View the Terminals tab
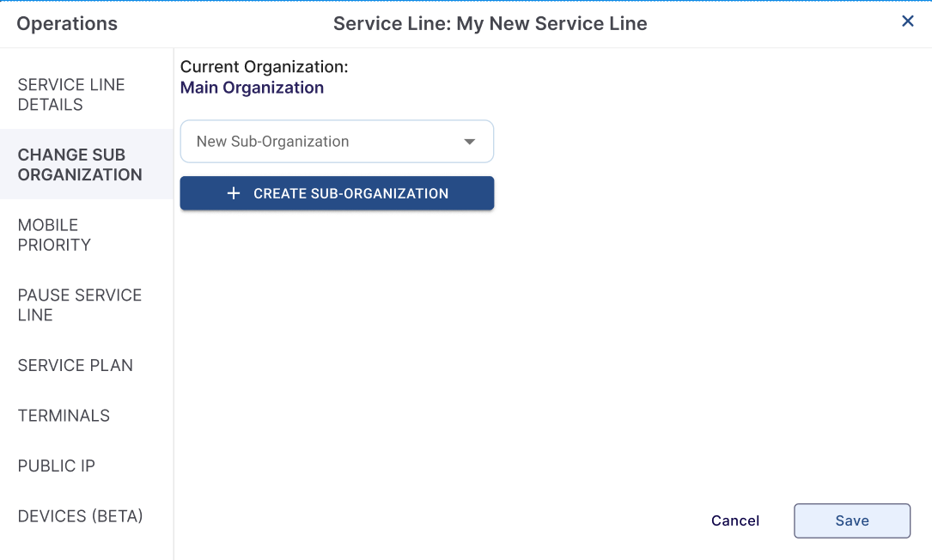This screenshot has width=932, height=560. [x=64, y=416]
